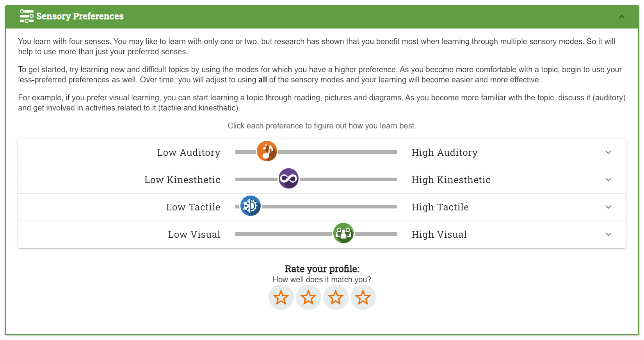Give the profile a four-star rating

(363, 297)
